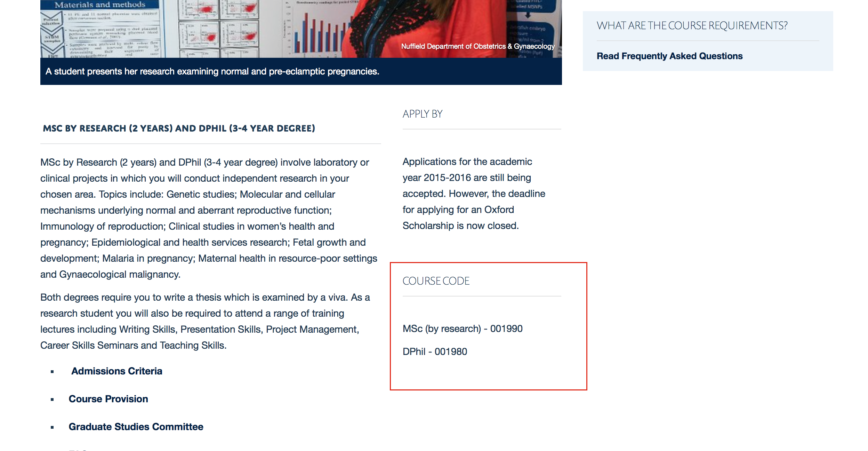The image size is (868, 451).
Task: Click the Materials and methods poster heading
Action: click(100, 5)
